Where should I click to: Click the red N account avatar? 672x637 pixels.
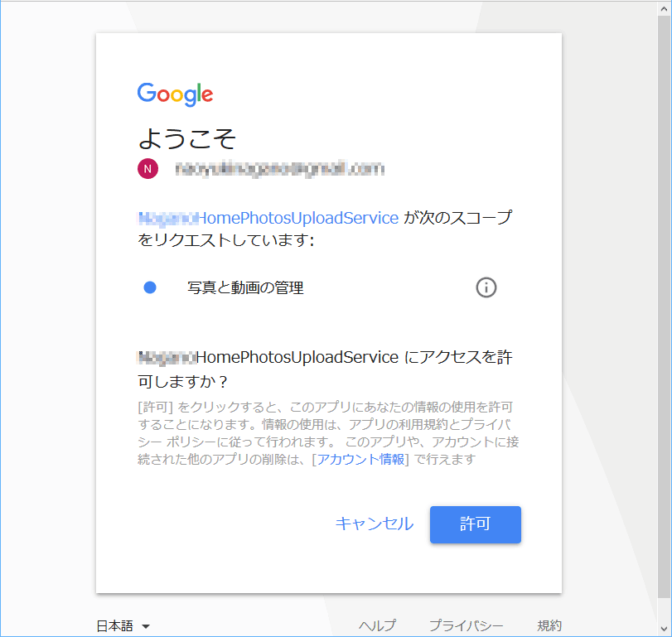[x=147, y=169]
